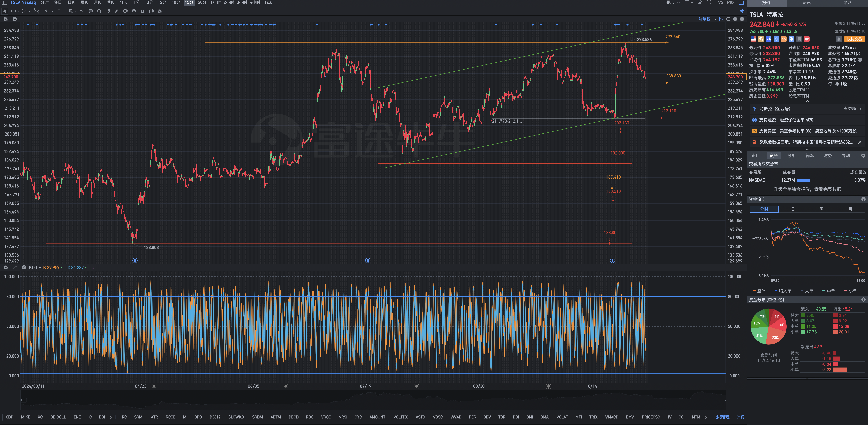Image resolution: width=868 pixels, height=425 pixels.
Task: Open main chart settings gear
Action: [6, 19]
